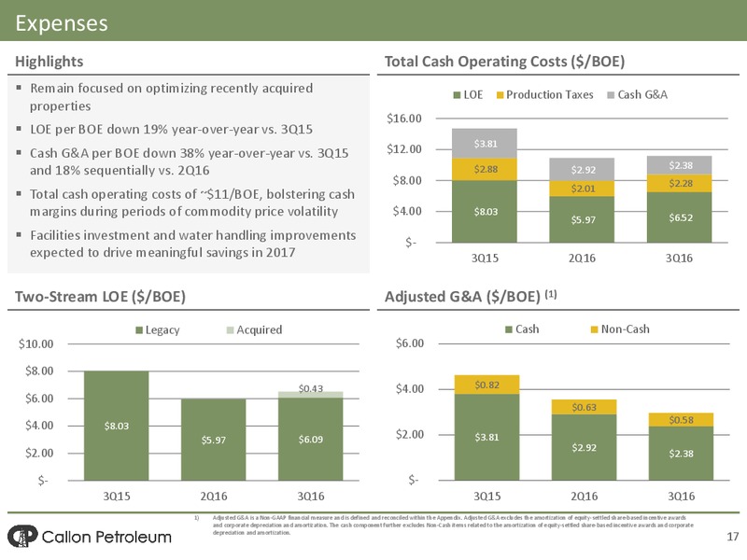
Task: Click the $2.28 Production Taxes segment
Action: click(679, 183)
